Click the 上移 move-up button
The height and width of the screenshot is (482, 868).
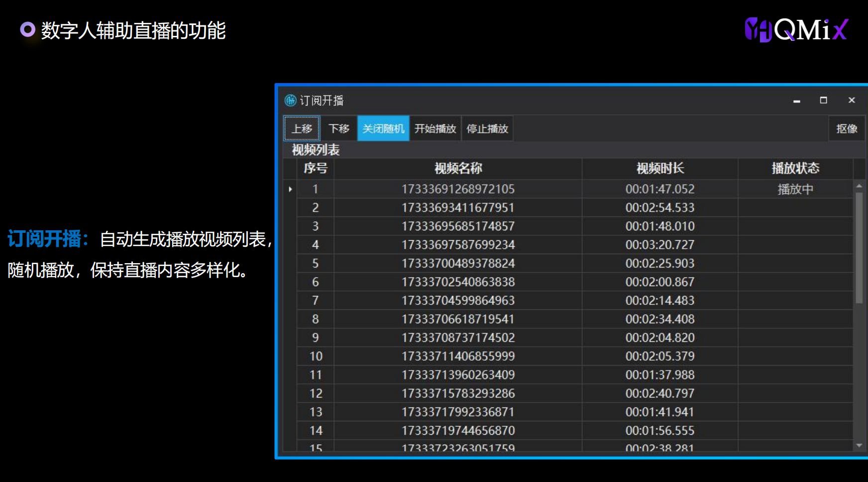pyautogui.click(x=302, y=129)
